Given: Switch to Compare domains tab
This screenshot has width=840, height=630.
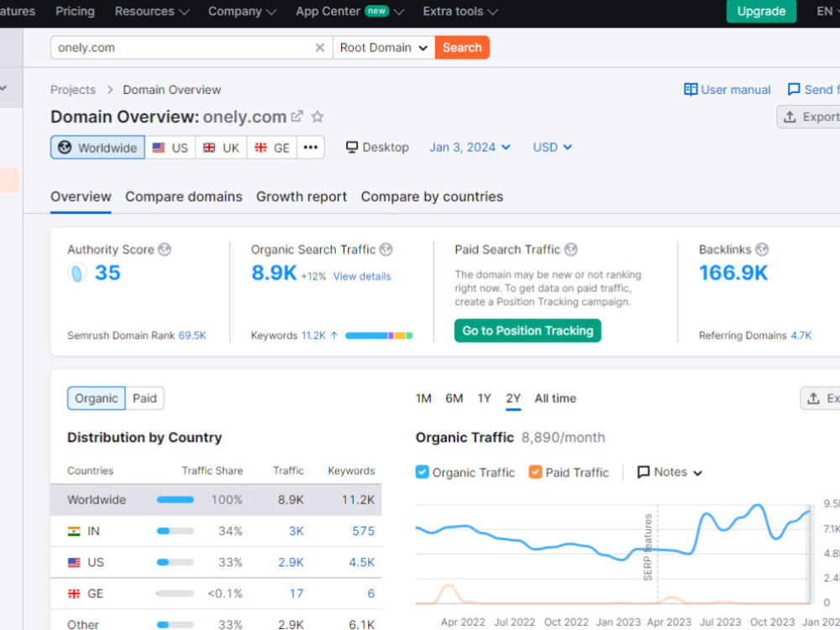Looking at the screenshot, I should point(184,197).
